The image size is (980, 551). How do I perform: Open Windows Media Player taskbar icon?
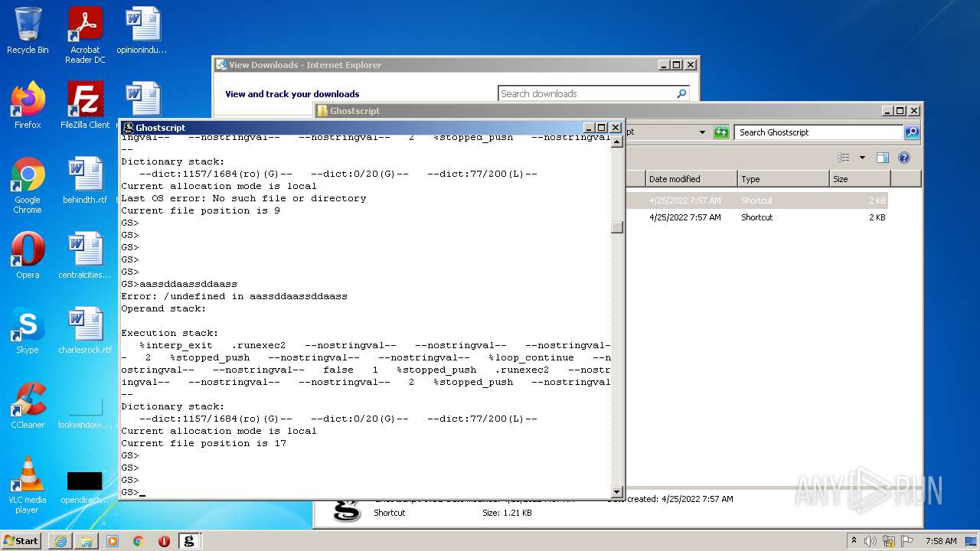click(x=113, y=541)
